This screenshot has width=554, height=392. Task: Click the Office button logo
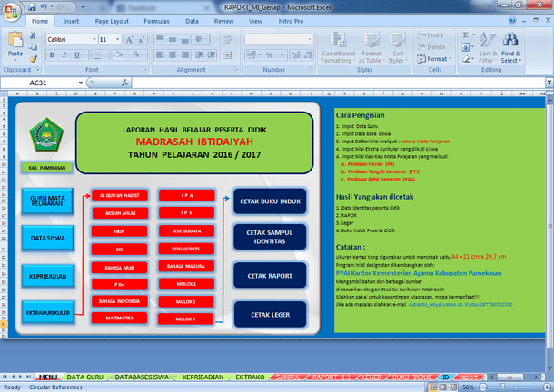click(11, 12)
